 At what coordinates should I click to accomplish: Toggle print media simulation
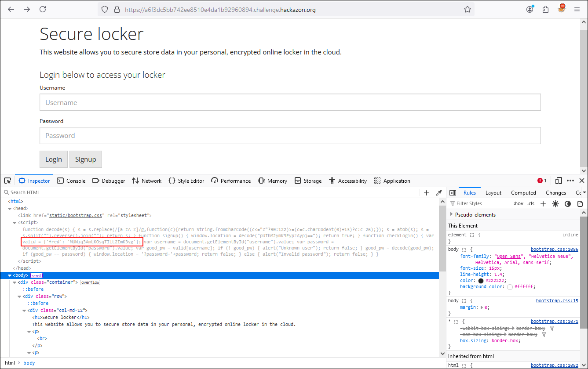580,204
